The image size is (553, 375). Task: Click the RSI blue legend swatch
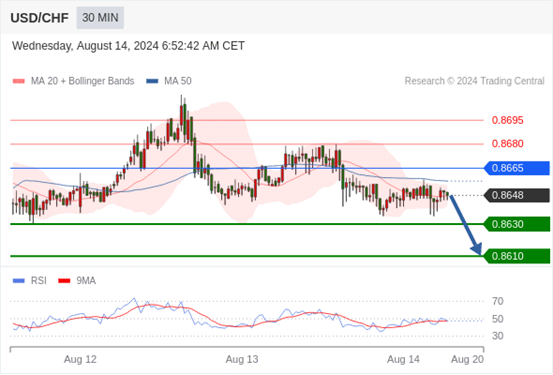click(19, 281)
